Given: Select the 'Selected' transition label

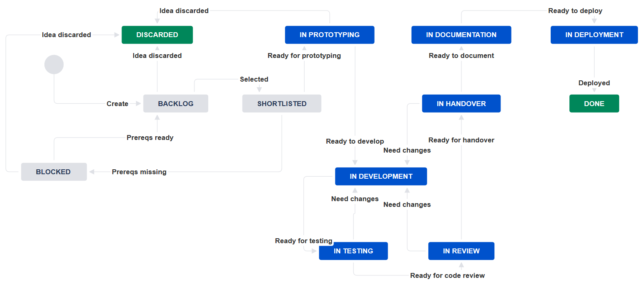Looking at the screenshot, I should pyautogui.click(x=254, y=79).
